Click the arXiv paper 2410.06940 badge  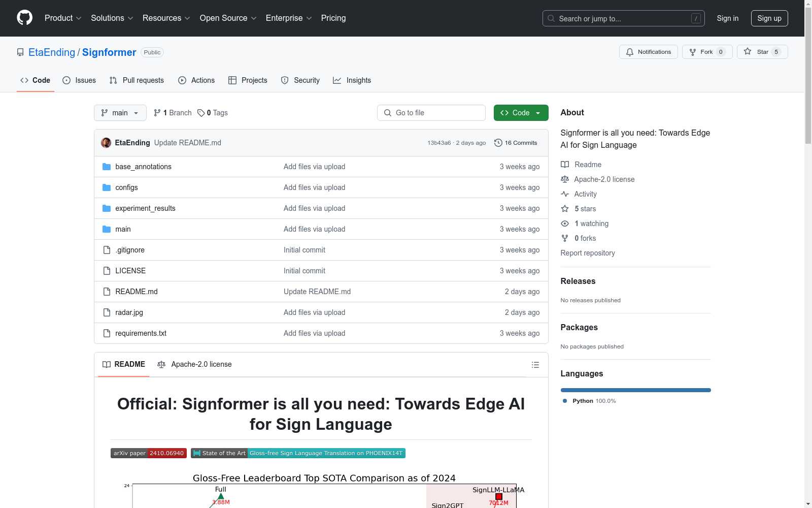[x=149, y=453]
